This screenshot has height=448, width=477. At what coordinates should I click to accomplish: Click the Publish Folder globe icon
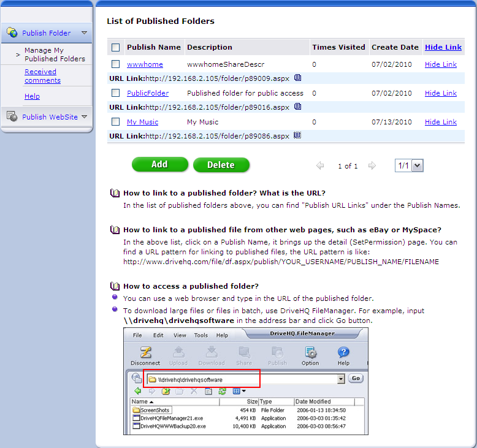pos(12,32)
